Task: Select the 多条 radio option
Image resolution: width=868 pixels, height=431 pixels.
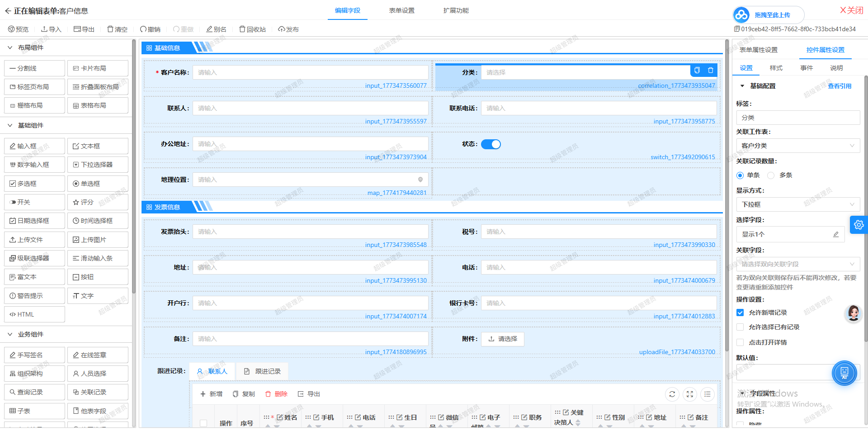Action: coord(771,175)
